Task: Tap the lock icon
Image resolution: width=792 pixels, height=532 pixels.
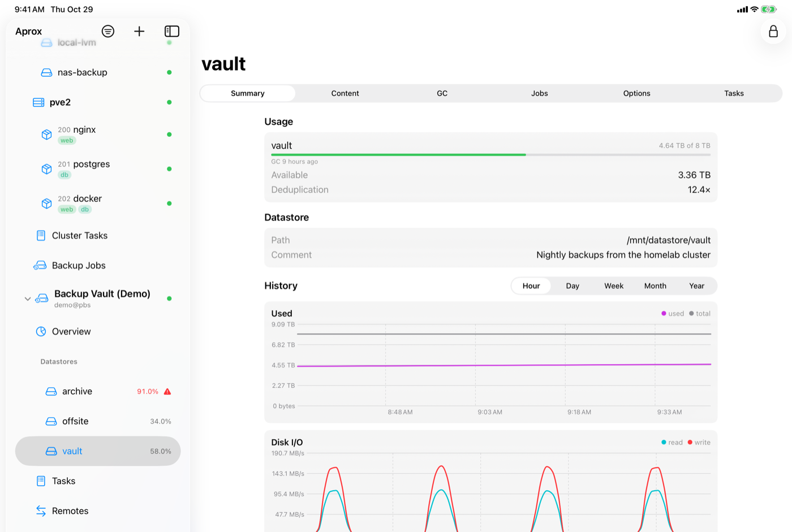Action: pyautogui.click(x=773, y=31)
